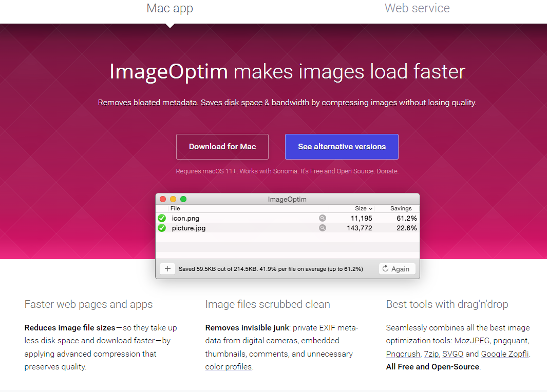Open the 7zip link
This screenshot has width=547, height=392.
431,354
